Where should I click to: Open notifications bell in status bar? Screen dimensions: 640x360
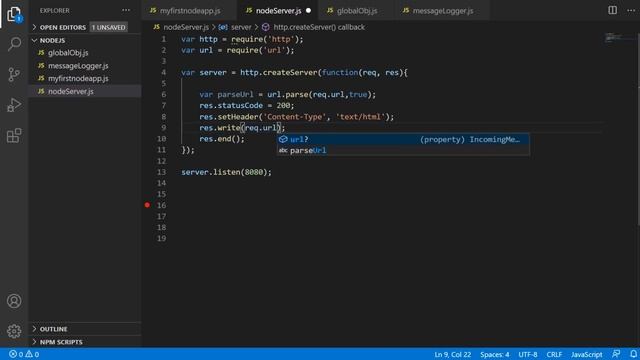coord(633,354)
